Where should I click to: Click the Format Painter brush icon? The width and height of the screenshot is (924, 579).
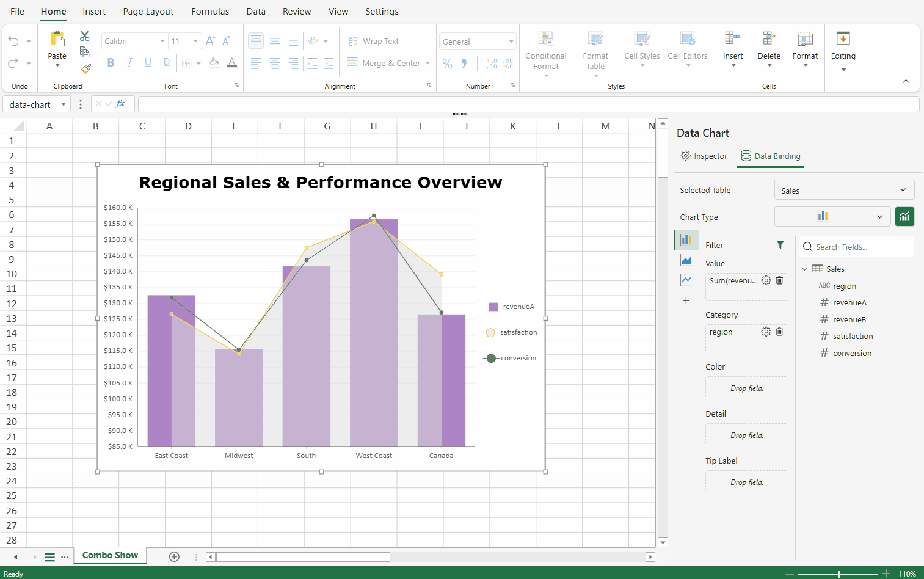[x=85, y=68]
